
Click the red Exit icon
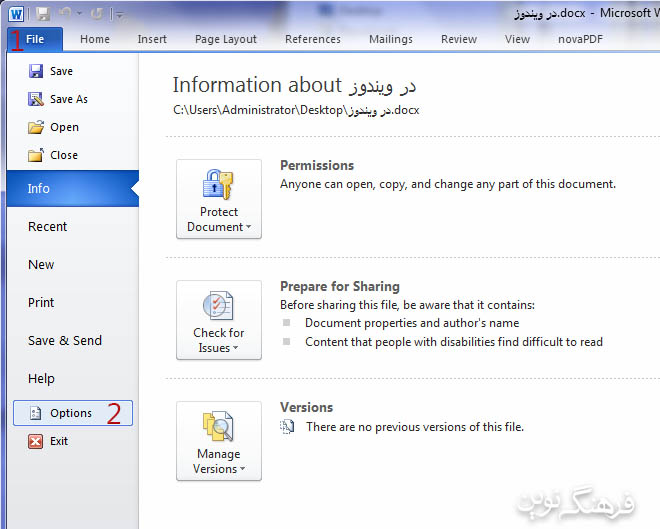click(x=35, y=441)
